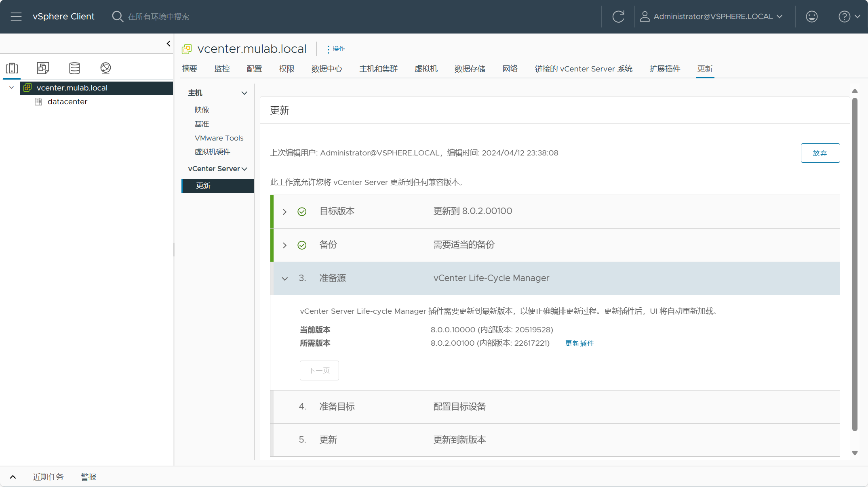Click the global search input field
The height and width of the screenshot is (487, 868).
(x=158, y=17)
